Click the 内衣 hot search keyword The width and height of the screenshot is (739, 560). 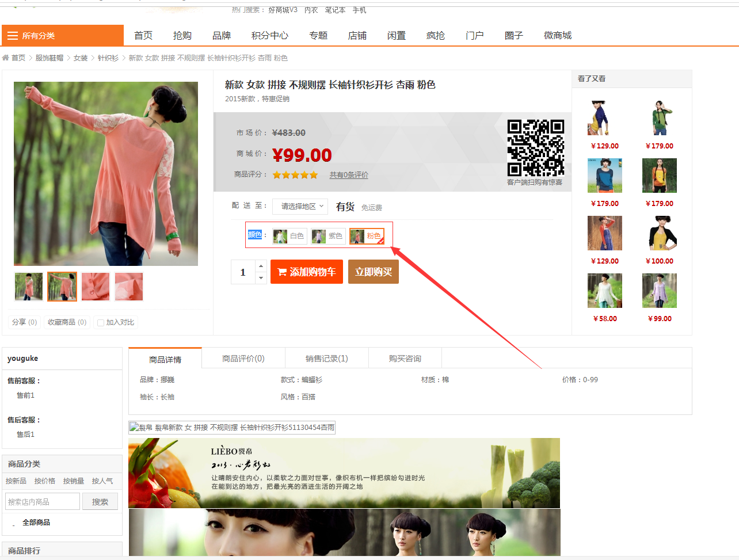(311, 10)
